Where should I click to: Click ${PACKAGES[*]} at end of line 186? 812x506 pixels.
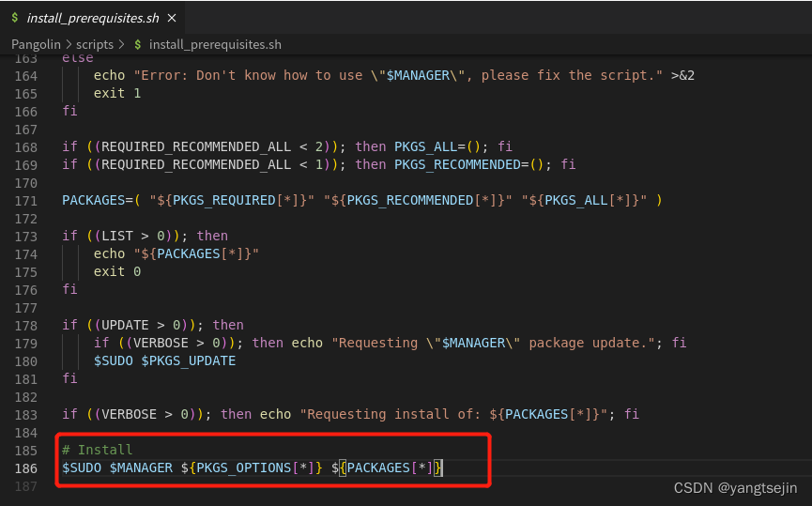pyautogui.click(x=387, y=468)
